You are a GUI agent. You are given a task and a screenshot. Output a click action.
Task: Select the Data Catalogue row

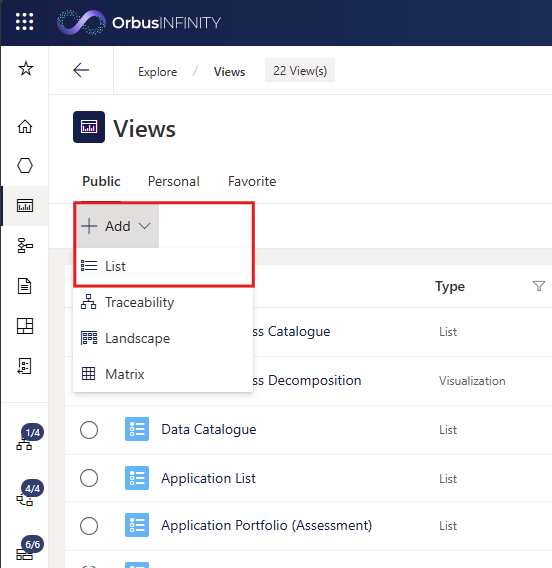tap(89, 430)
